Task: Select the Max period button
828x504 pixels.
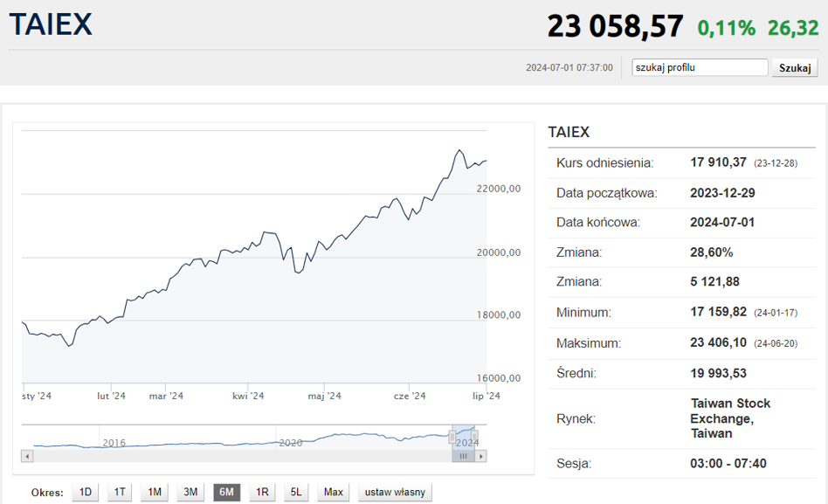Action: 333,492
